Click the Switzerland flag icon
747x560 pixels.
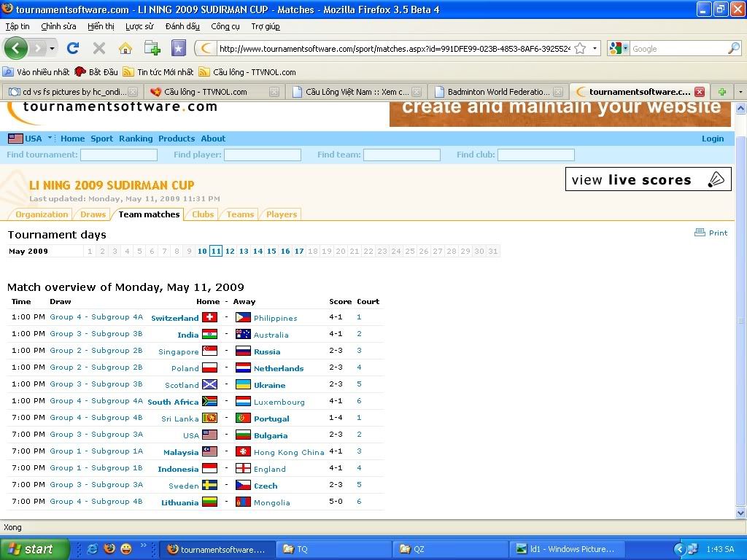209,317
